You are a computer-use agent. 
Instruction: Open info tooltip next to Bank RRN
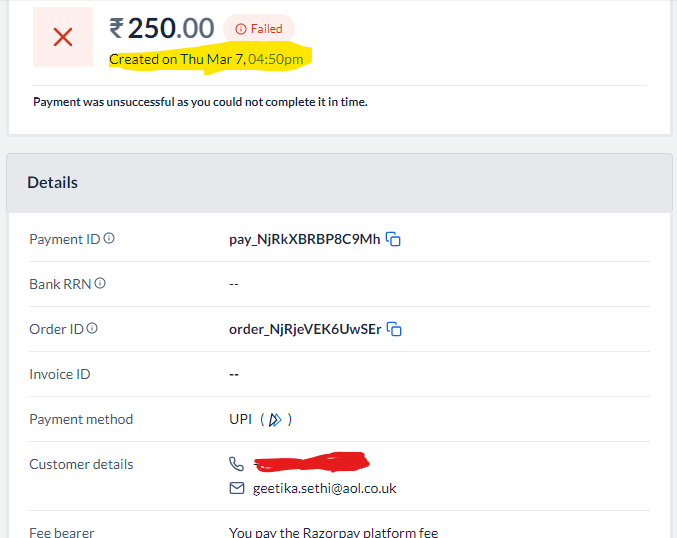pyautogui.click(x=100, y=283)
